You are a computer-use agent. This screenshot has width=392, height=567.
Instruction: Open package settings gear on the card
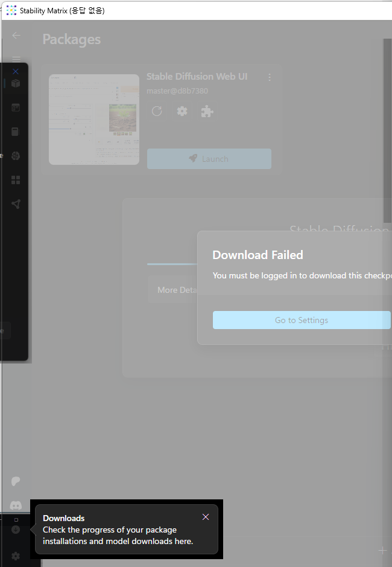pos(182,111)
